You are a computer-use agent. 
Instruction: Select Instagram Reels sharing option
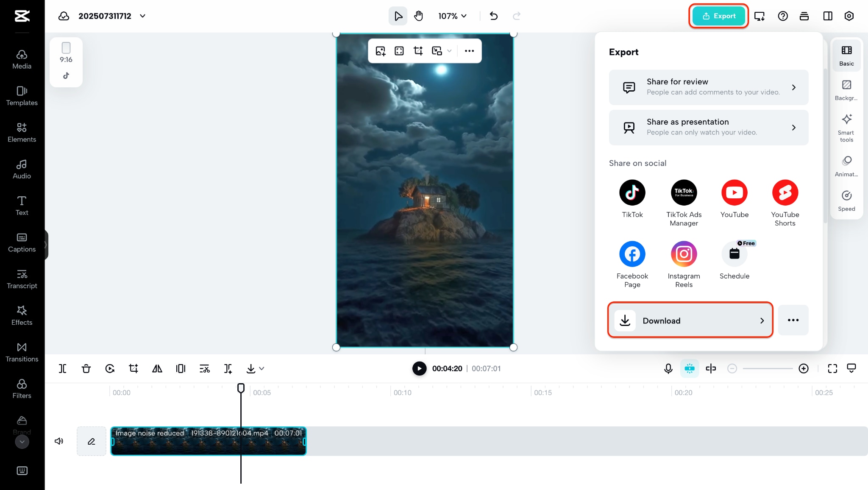click(x=683, y=254)
